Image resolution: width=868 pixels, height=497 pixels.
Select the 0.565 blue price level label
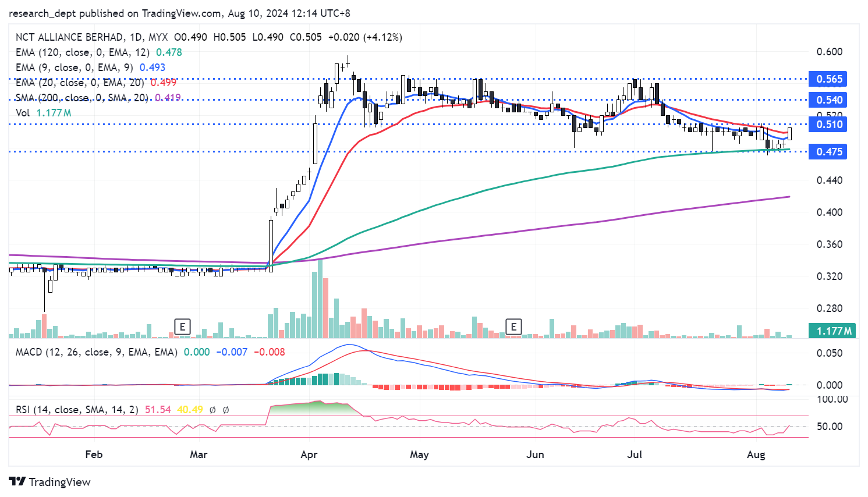(x=828, y=79)
